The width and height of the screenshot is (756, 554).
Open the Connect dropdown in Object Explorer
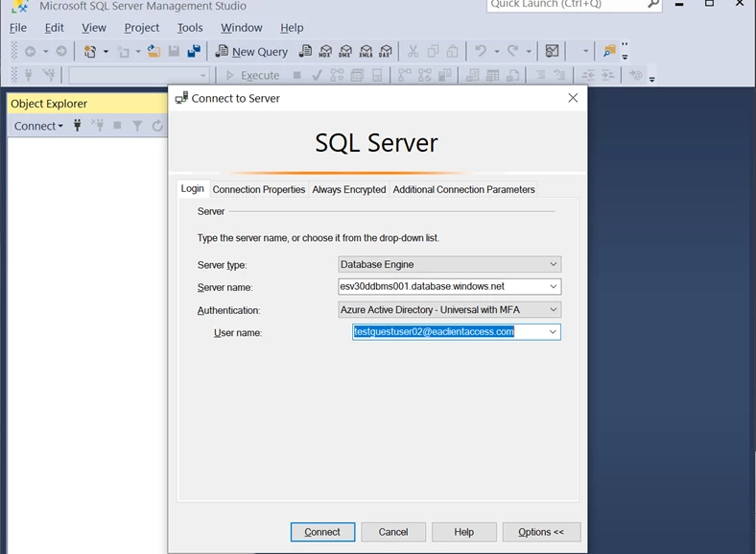(x=38, y=126)
